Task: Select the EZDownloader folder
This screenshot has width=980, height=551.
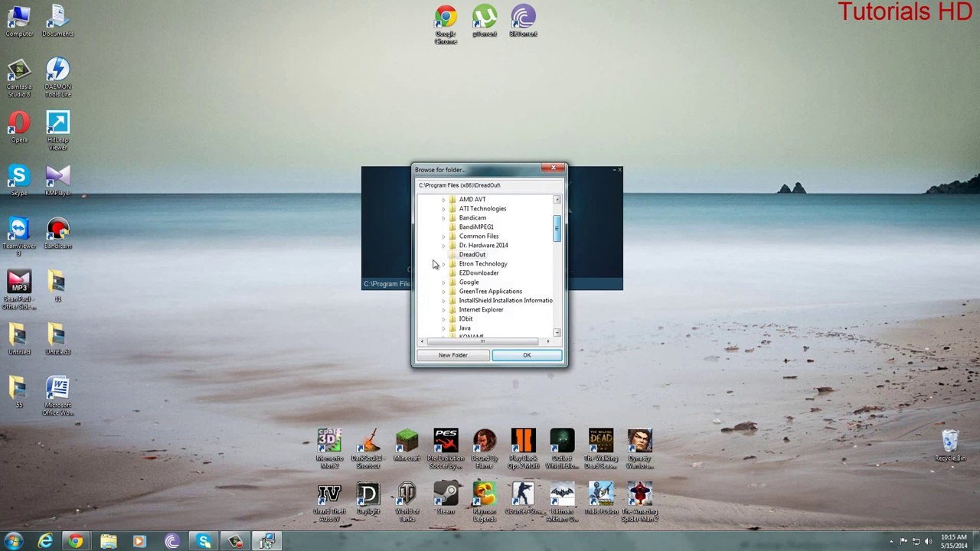Action: pos(479,273)
